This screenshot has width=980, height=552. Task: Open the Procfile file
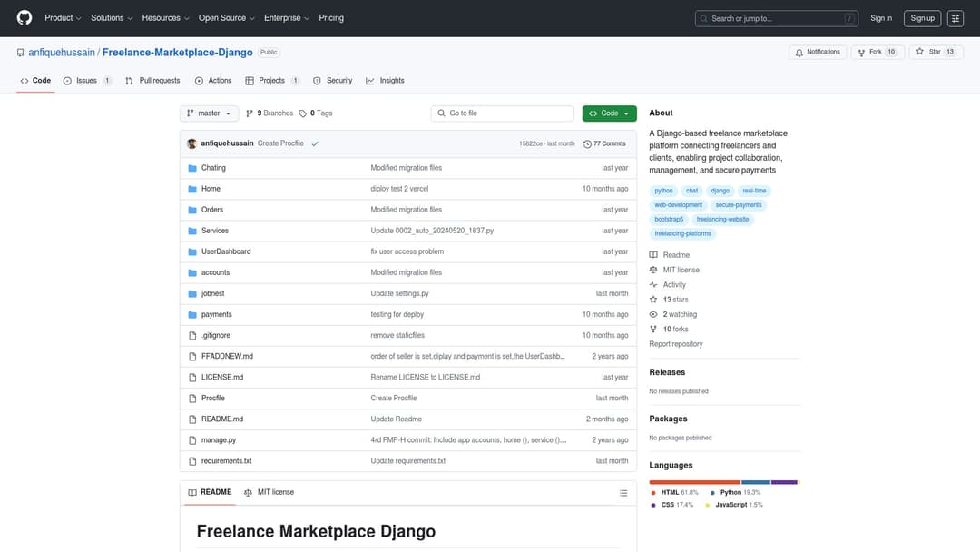(212, 399)
